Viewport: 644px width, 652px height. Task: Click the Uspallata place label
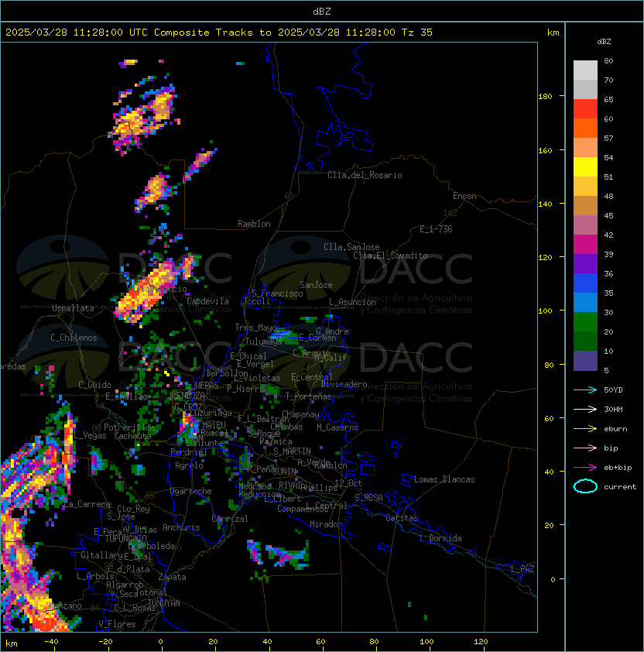[x=73, y=308]
